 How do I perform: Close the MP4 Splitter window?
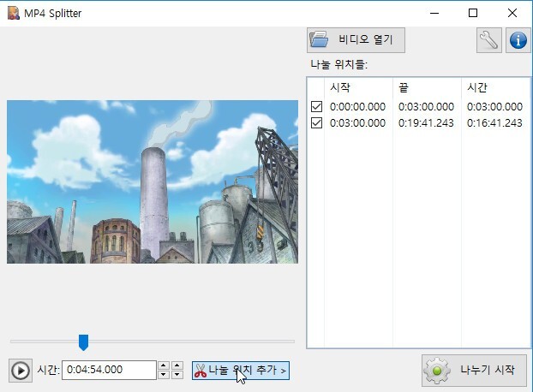pos(512,13)
